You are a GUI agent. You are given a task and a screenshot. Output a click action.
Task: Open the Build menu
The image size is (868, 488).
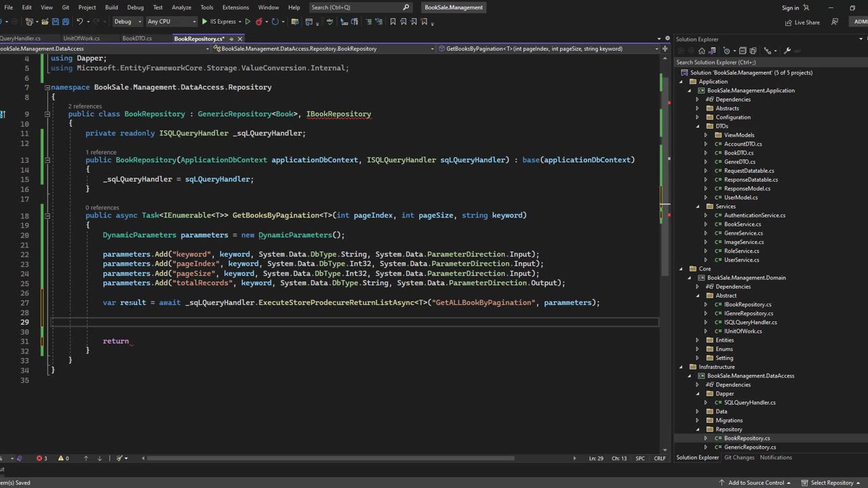[x=111, y=7]
